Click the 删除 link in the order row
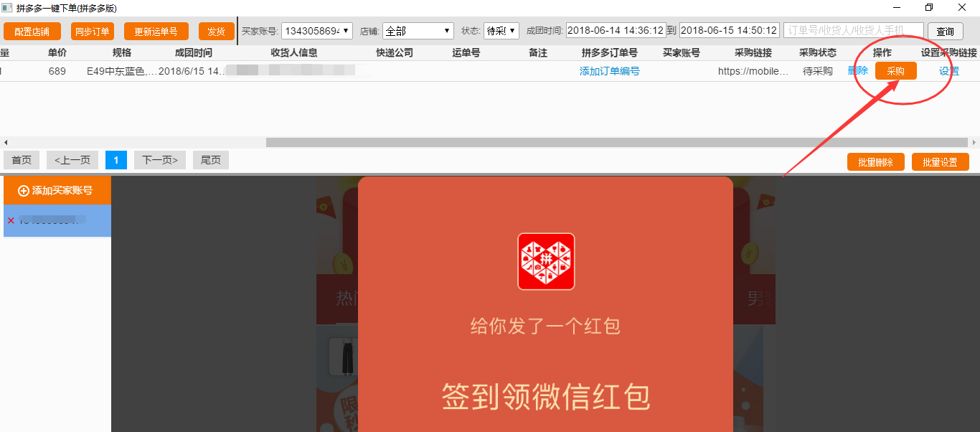 tap(857, 70)
